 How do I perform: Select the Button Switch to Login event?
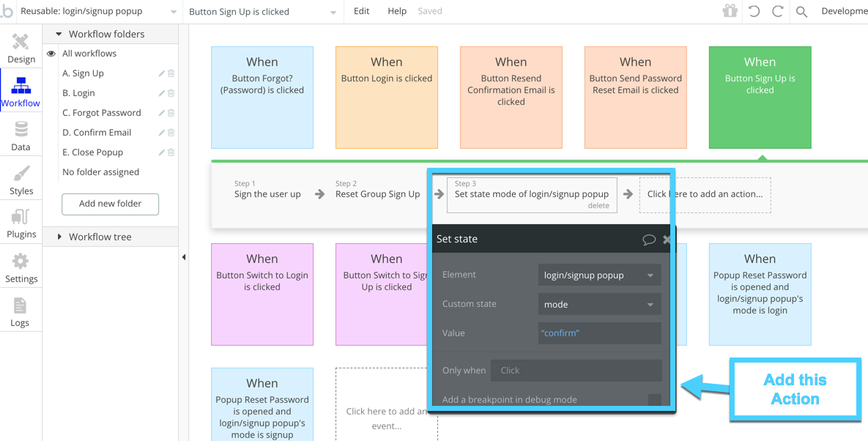click(x=262, y=294)
